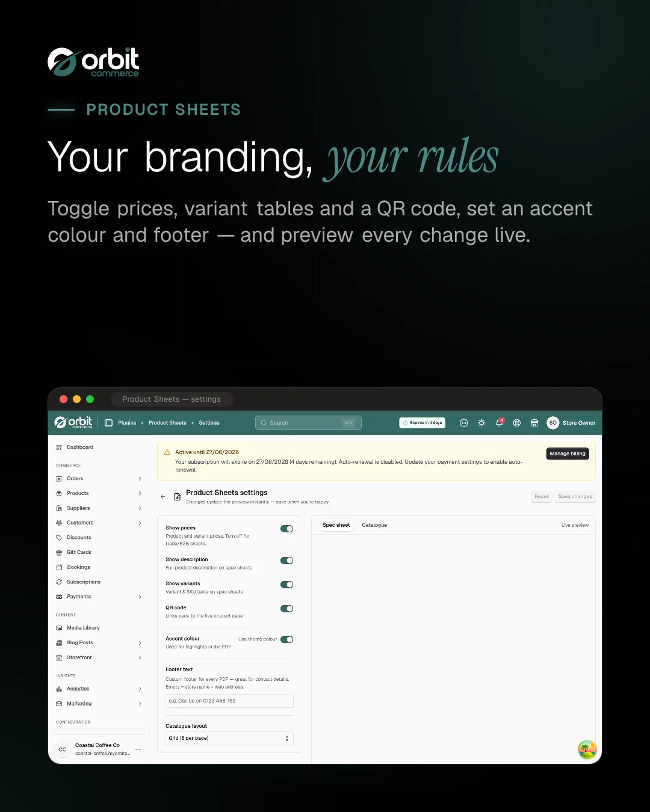Click the Payments card icon
650x812 pixels.
(59, 597)
